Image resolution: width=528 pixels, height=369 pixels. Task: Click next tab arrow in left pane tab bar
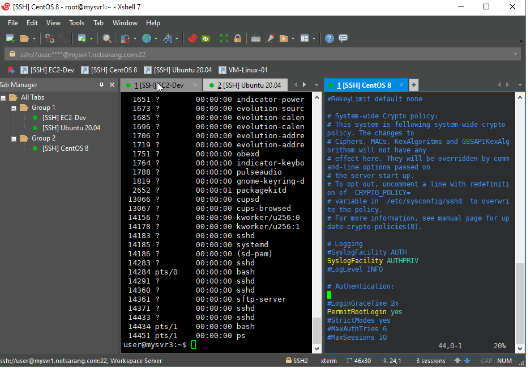pyautogui.click(x=304, y=85)
